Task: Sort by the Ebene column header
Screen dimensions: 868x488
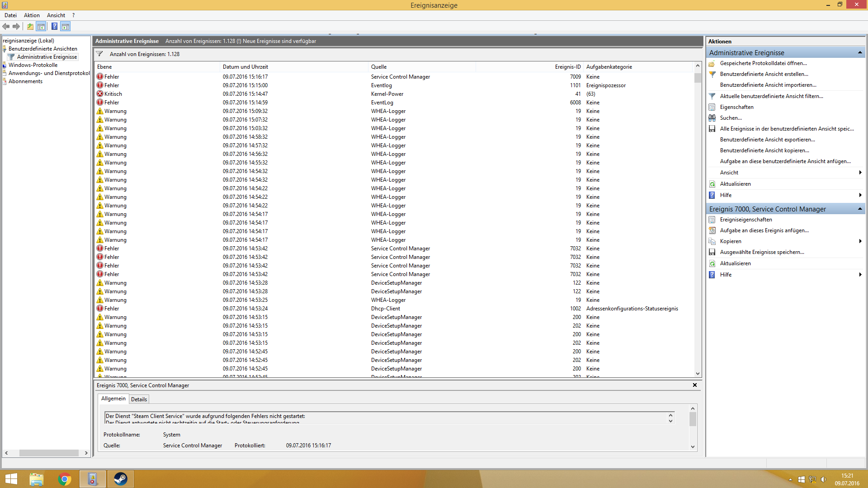Action: pos(157,67)
